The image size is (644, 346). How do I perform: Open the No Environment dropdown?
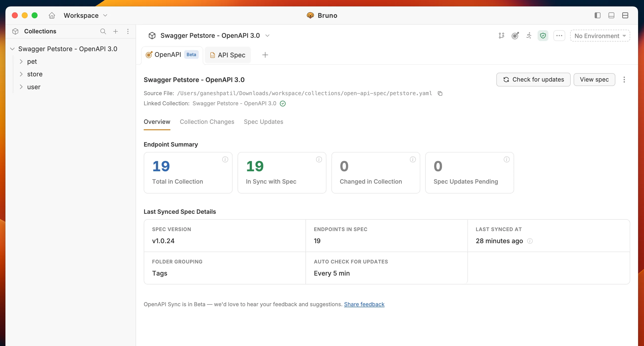pos(600,36)
